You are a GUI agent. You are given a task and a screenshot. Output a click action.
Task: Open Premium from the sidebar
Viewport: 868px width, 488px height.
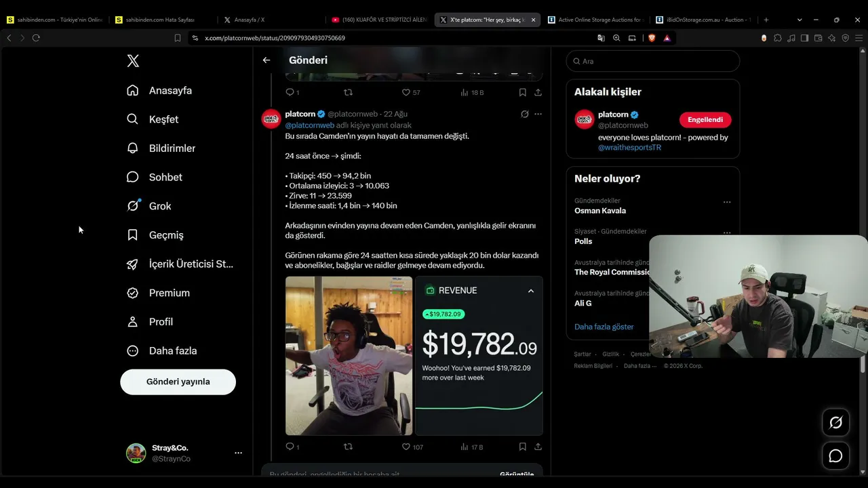158,293
